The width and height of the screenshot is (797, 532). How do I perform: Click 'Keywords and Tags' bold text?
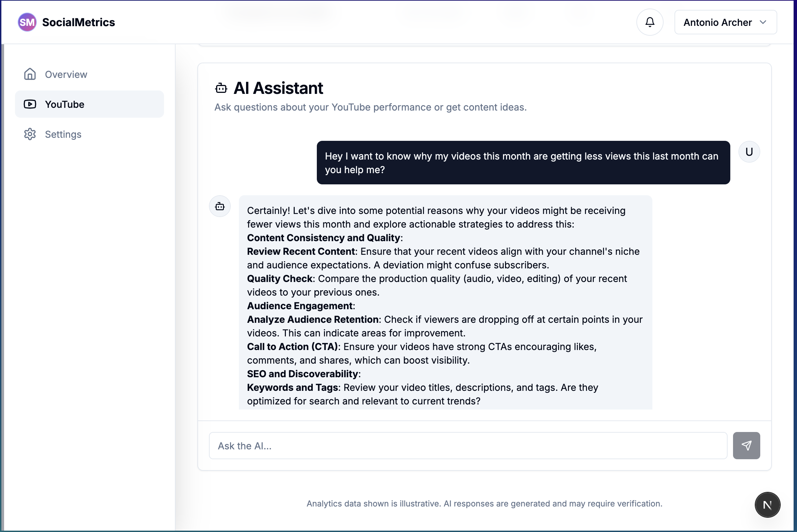tap(292, 387)
